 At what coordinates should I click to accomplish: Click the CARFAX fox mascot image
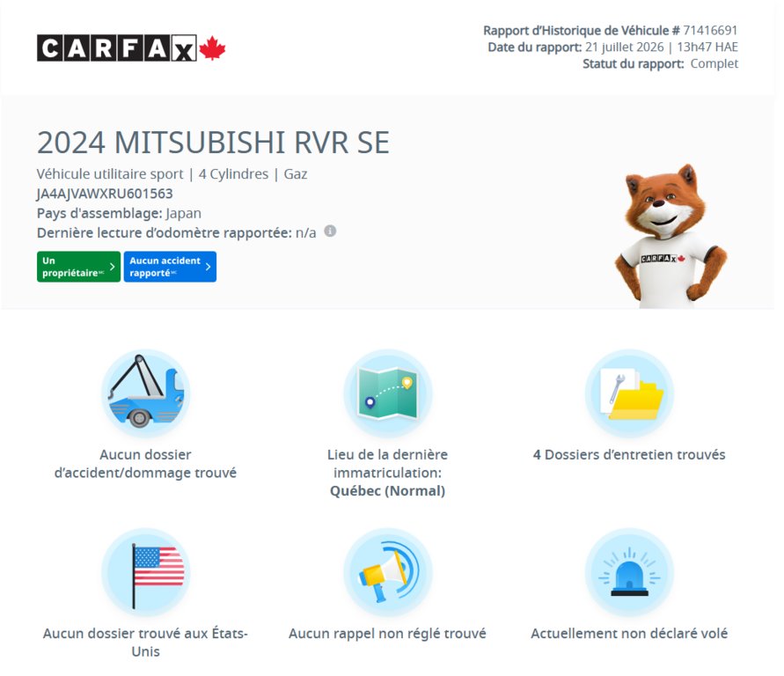(670, 236)
